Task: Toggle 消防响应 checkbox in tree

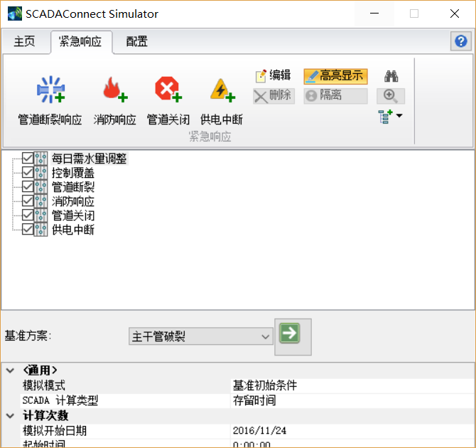Action: click(28, 201)
